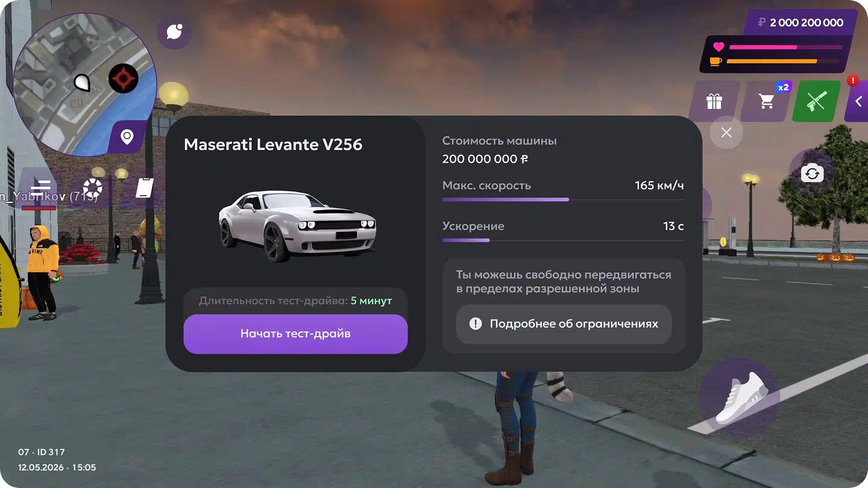The width and height of the screenshot is (868, 488).
Task: Open the hamburger menu icon
Action: (x=42, y=188)
